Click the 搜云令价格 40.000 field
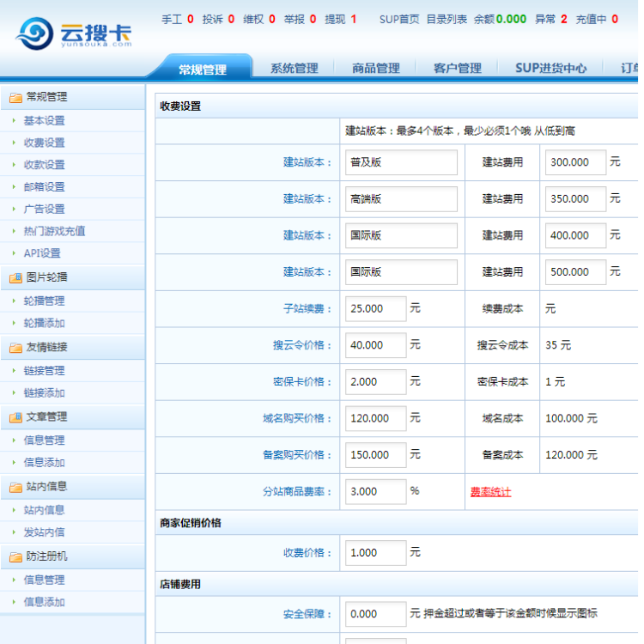This screenshot has width=644, height=644. tap(376, 345)
